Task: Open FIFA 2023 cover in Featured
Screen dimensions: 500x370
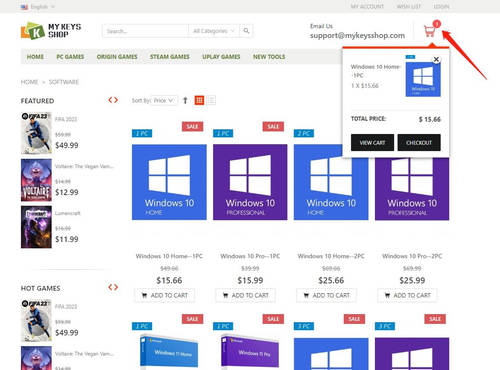Action: pyautogui.click(x=36, y=133)
